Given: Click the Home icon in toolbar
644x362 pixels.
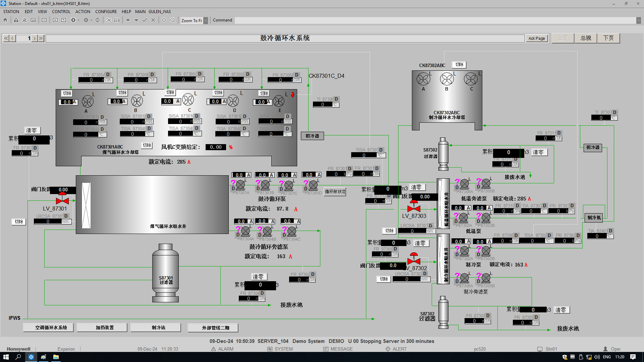Looking at the screenshot, I should (x=5, y=20).
